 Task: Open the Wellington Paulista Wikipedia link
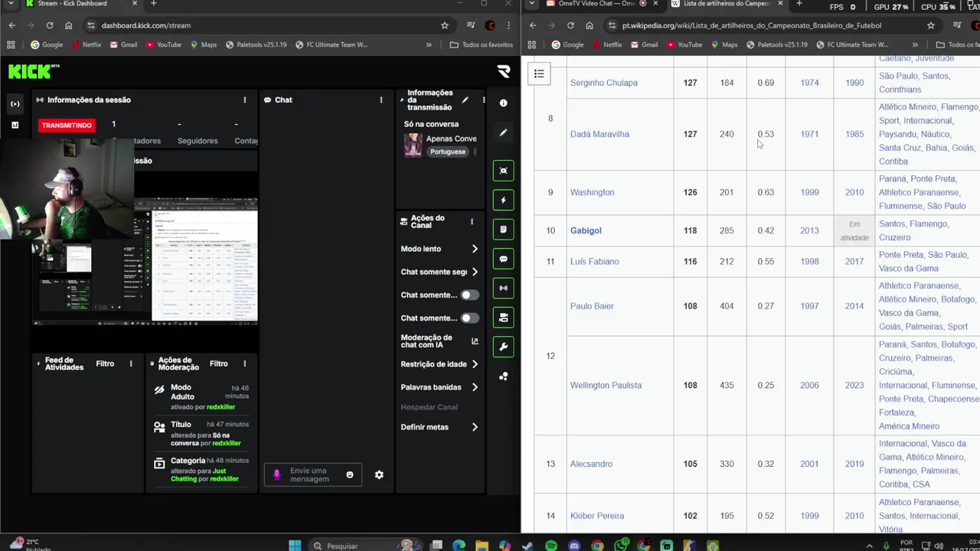[x=606, y=385]
